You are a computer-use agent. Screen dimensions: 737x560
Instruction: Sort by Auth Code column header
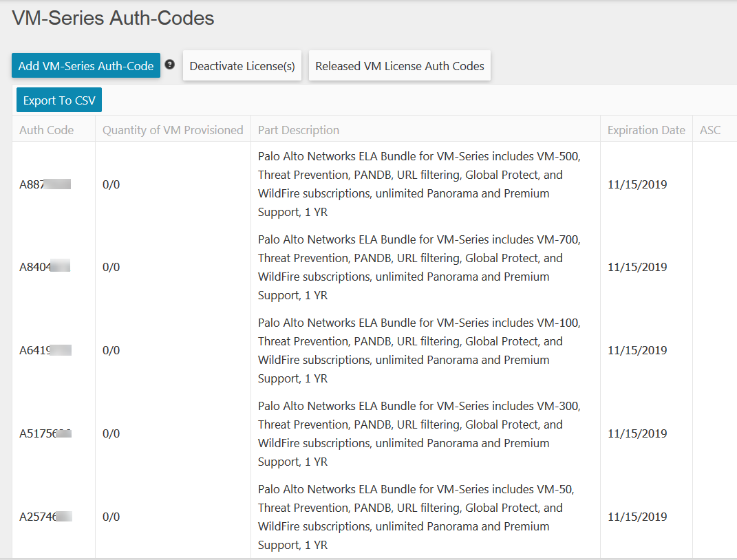[47, 130]
